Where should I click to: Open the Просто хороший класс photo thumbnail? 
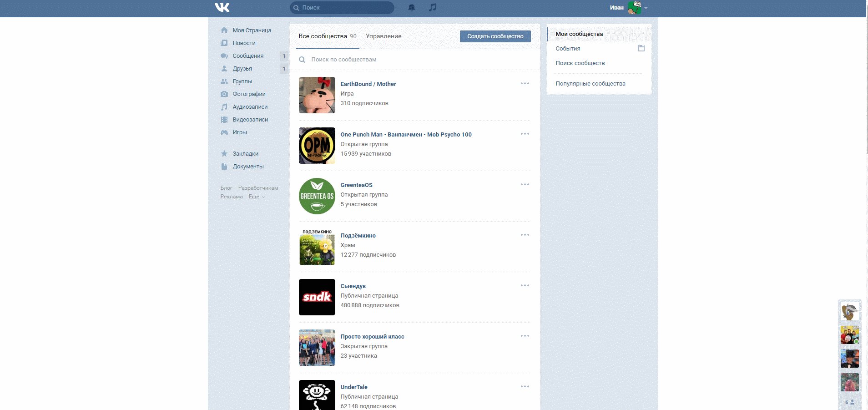coord(317,348)
